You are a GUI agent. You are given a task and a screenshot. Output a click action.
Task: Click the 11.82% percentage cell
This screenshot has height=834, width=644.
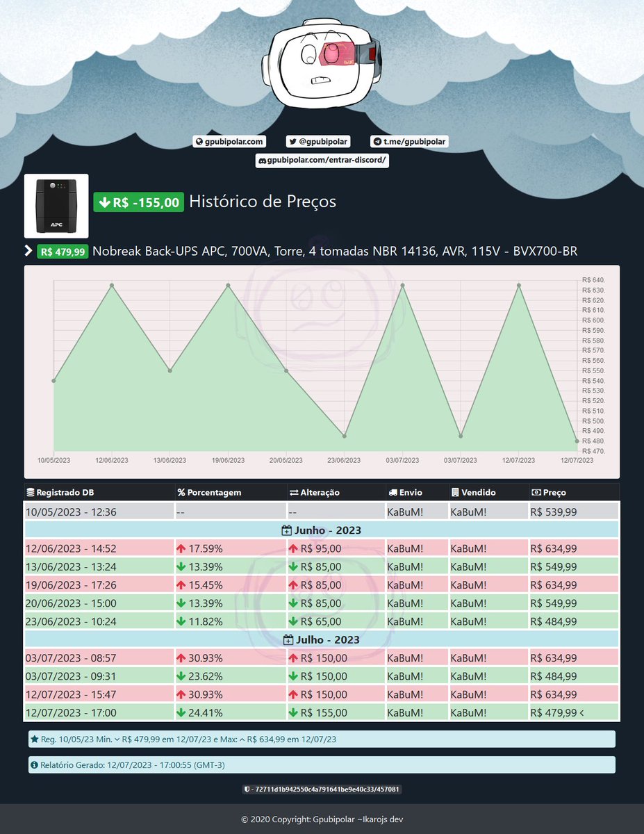(231, 621)
